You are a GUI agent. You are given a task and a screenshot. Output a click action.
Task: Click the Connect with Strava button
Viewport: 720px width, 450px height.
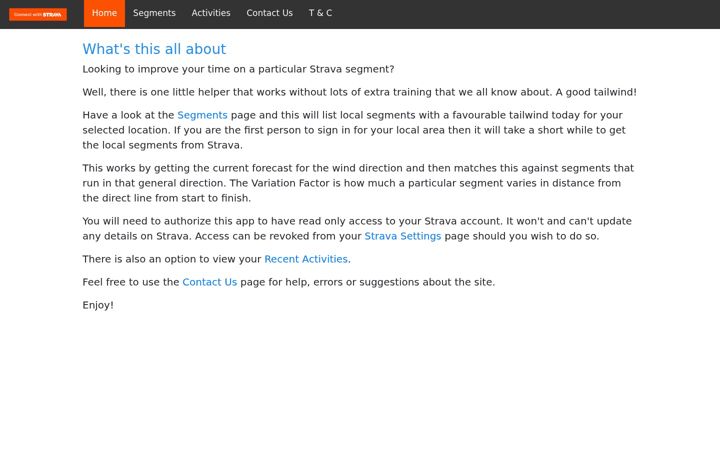tap(38, 14)
